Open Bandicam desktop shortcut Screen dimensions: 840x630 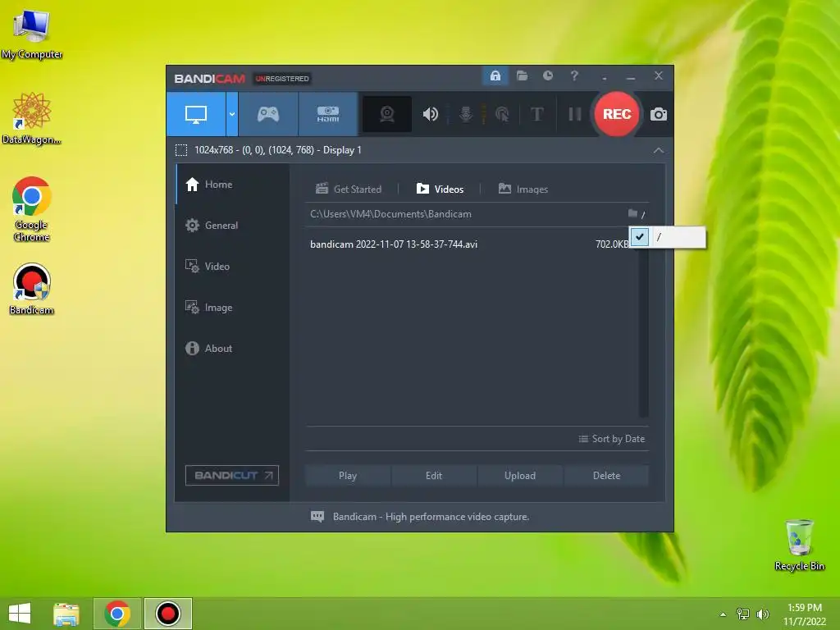tap(32, 290)
